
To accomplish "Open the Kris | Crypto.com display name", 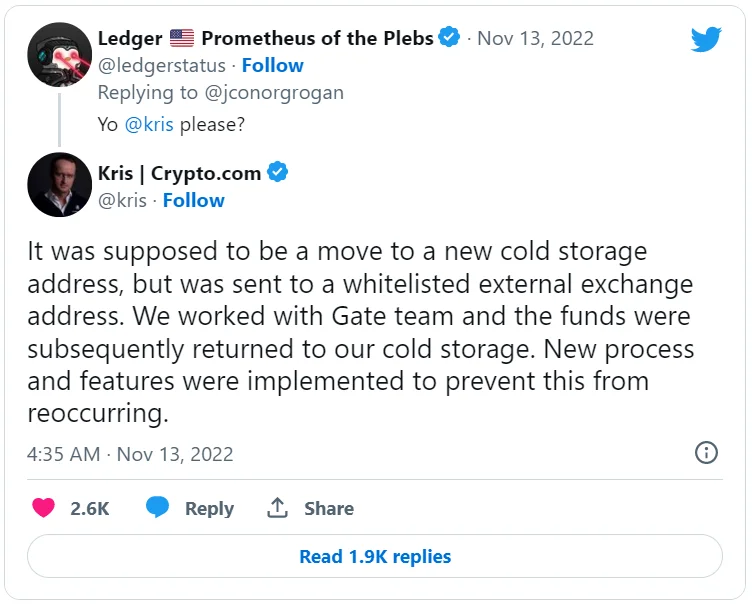I will point(179,172).
